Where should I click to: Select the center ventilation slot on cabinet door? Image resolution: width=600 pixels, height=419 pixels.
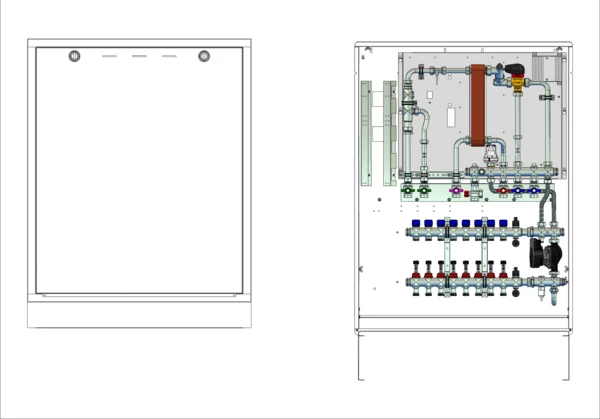(x=139, y=56)
